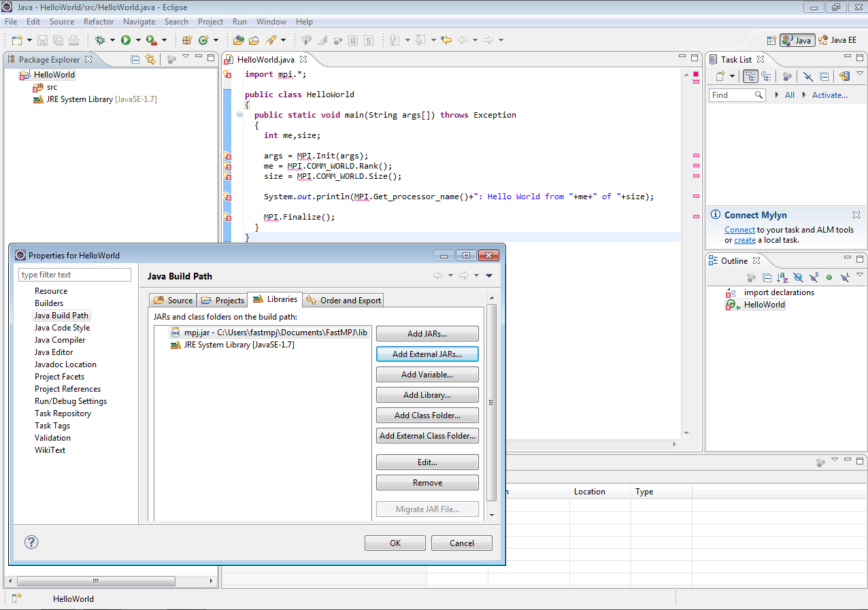
Task: Open the Refactor menu
Action: [x=99, y=22]
